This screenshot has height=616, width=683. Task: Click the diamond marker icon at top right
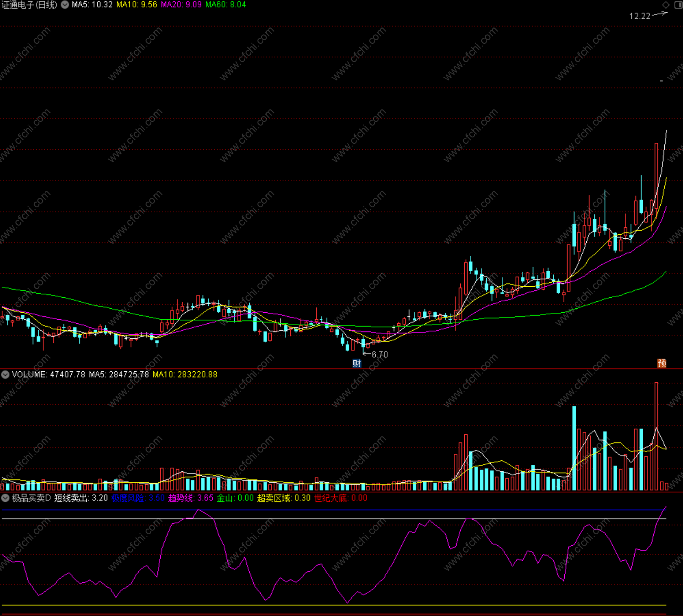666,5
